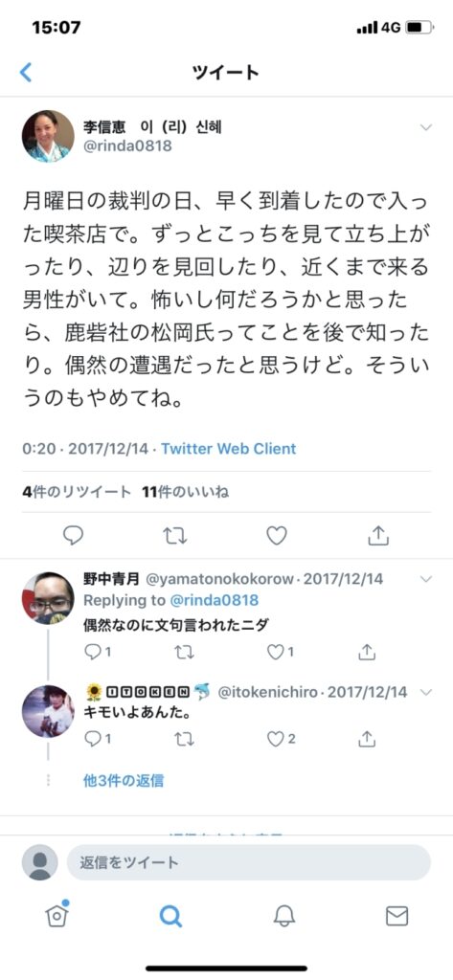This screenshot has height=980, width=453.
Task: Tap the 返信をツイート reply input field
Action: (249, 862)
